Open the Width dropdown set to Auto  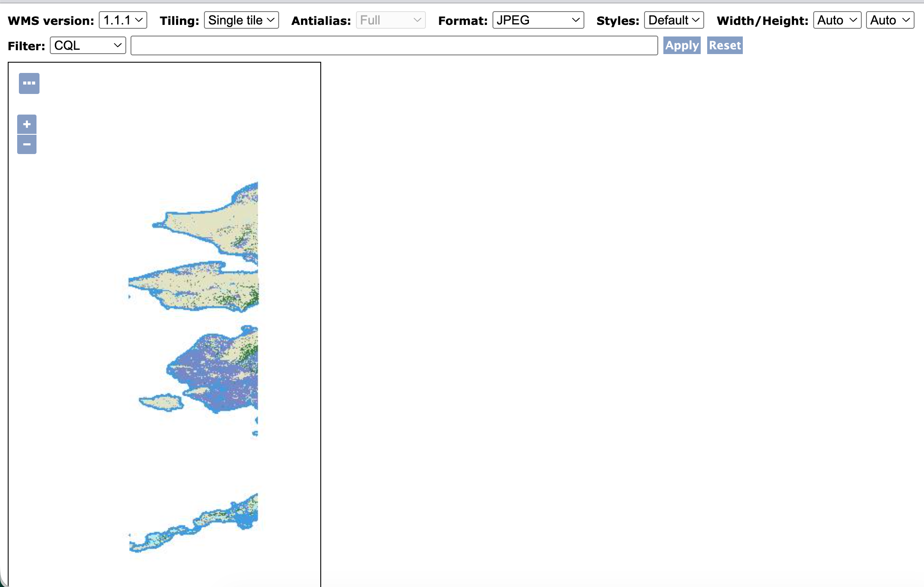pyautogui.click(x=837, y=20)
